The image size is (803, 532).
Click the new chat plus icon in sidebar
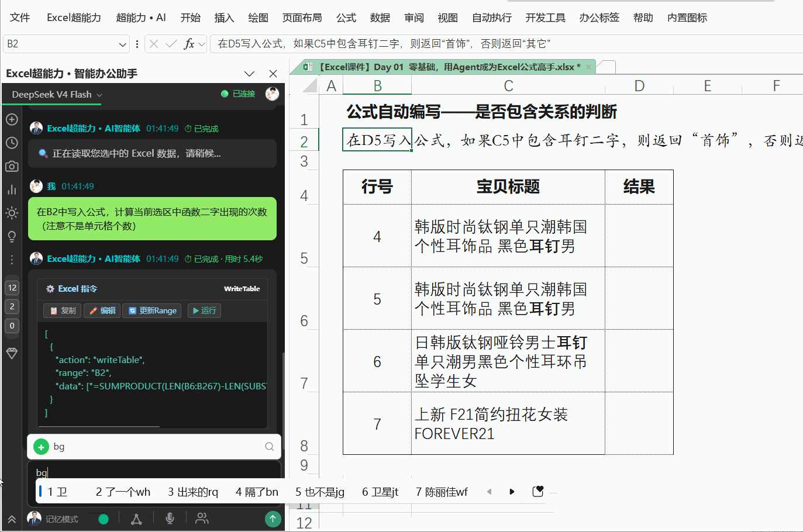12,119
